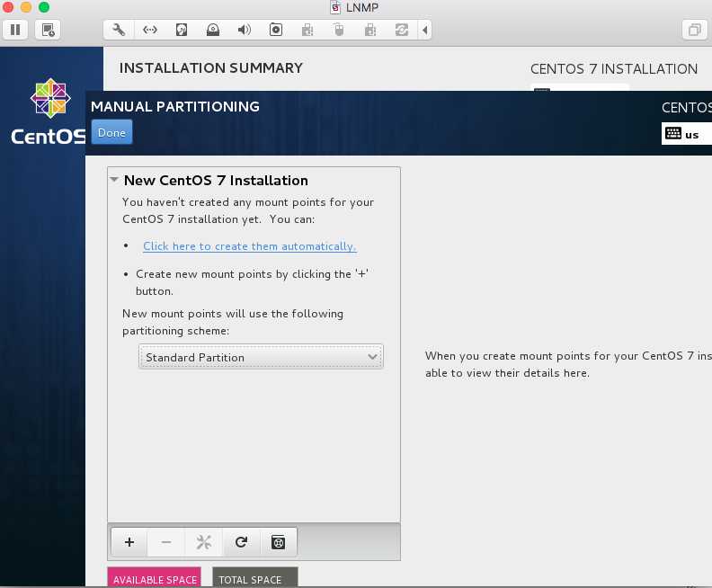Click the TOTAL SPACE indicator
The image size is (712, 588).
click(x=255, y=577)
